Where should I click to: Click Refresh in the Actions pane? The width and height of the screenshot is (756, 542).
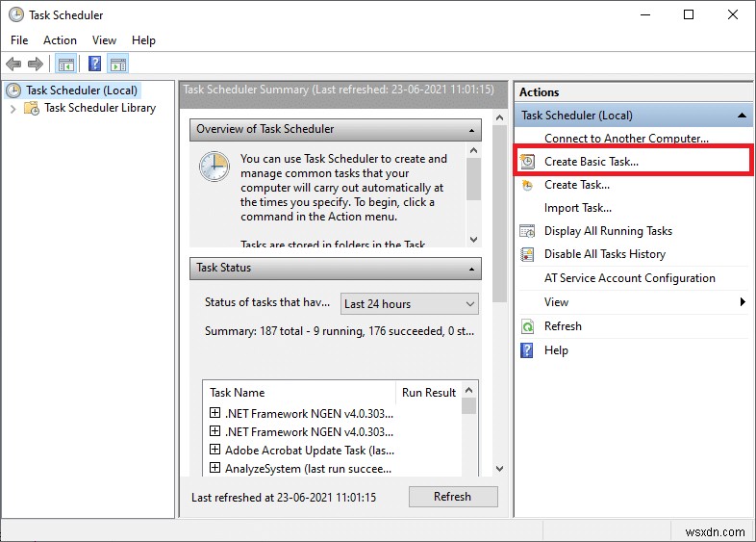tap(563, 326)
